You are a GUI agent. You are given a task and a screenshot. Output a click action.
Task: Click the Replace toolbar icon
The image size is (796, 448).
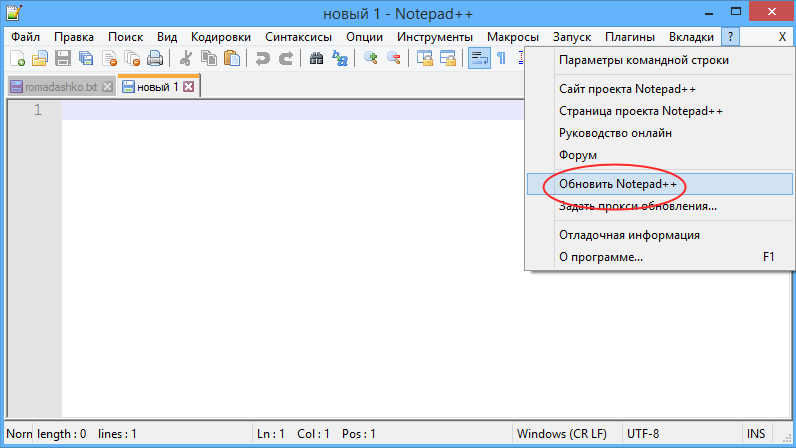[x=340, y=58]
